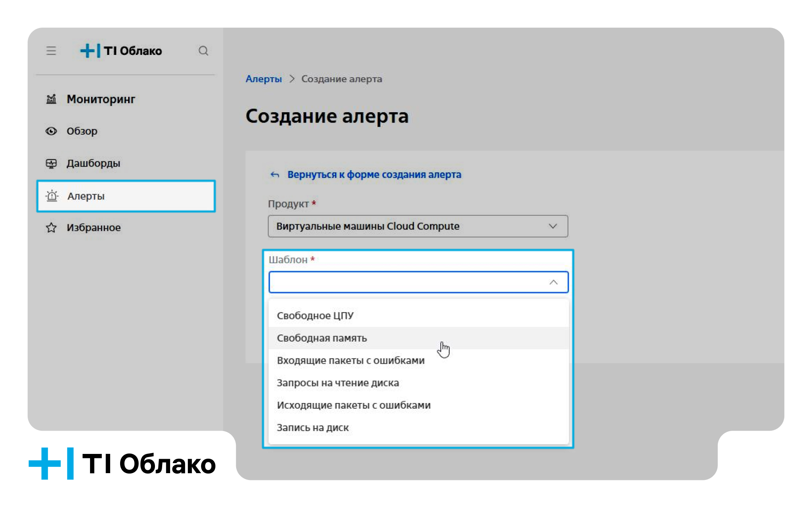
Task: Select Свободное ЦПУ template
Action: (x=418, y=316)
